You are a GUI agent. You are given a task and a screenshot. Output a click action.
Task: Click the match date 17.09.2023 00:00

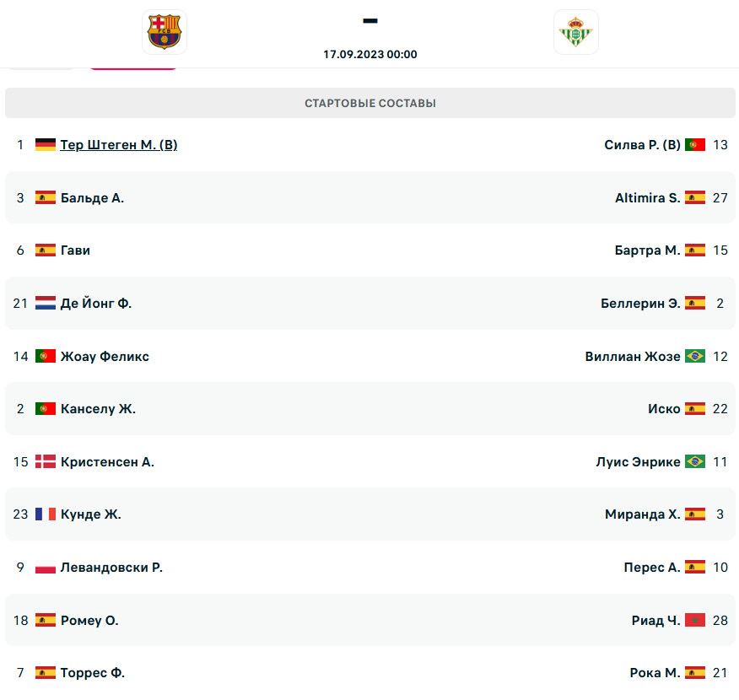[x=370, y=54]
